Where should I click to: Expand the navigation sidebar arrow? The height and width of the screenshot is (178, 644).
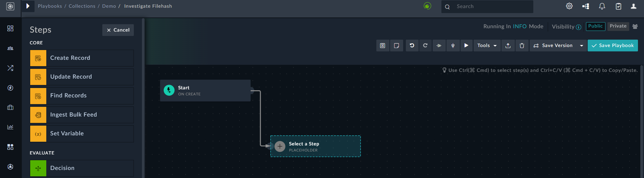tap(28, 6)
